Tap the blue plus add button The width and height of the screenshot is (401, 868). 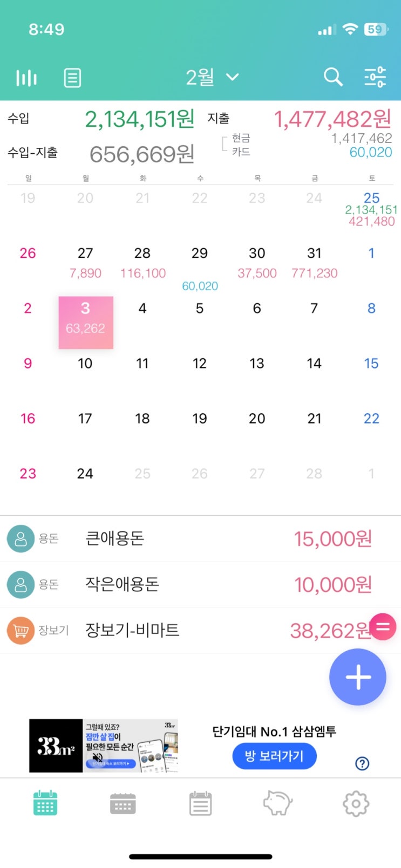(x=358, y=677)
